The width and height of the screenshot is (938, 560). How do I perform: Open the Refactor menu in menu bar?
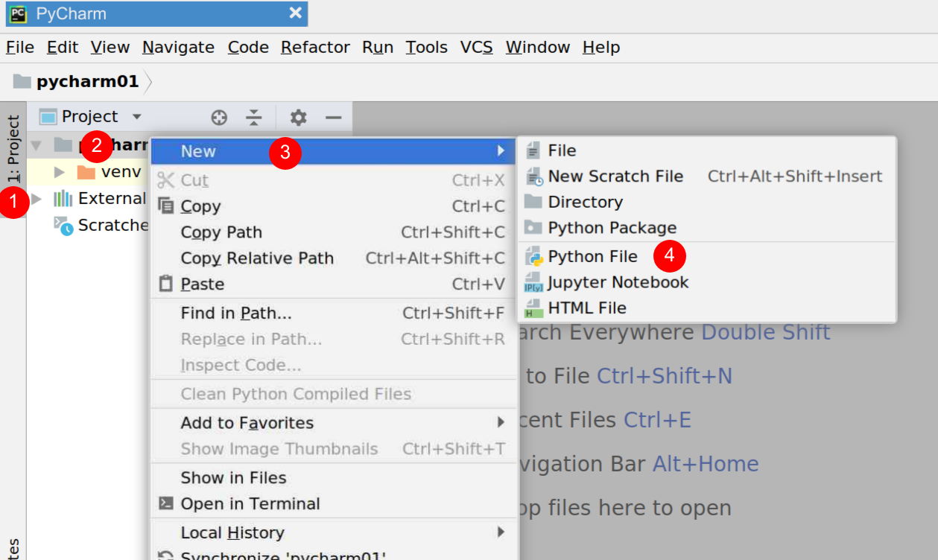(x=315, y=48)
